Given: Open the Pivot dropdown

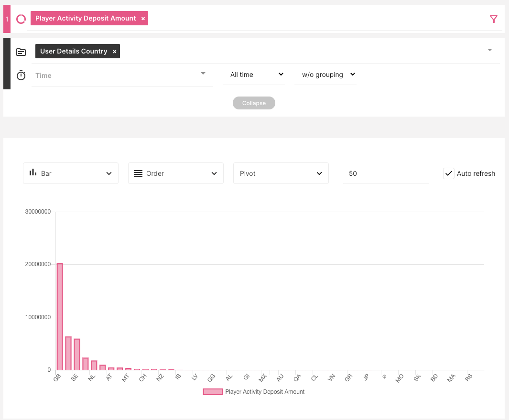Looking at the screenshot, I should 281,173.
